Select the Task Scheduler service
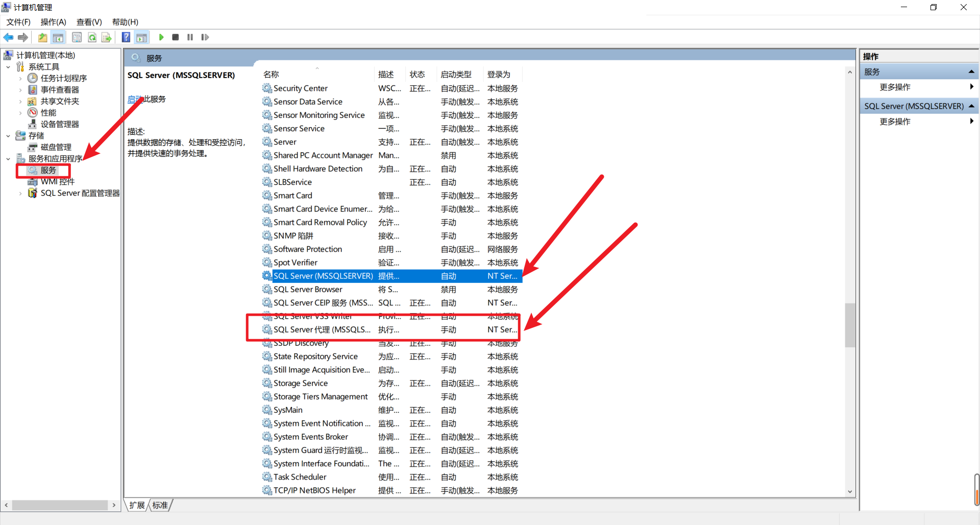 (391, 477)
